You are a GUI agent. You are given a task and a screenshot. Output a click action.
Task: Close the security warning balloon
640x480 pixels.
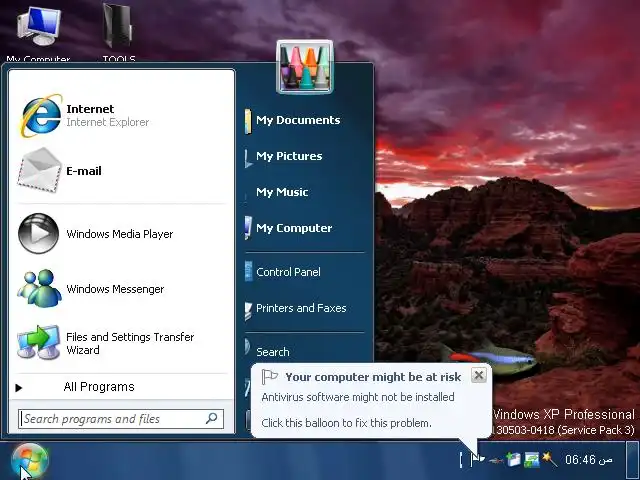pyautogui.click(x=479, y=375)
